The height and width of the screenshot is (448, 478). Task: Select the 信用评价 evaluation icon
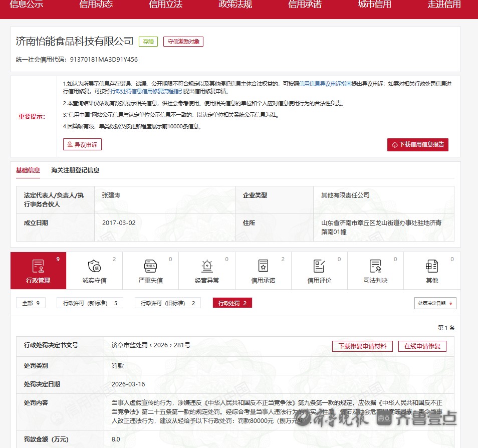pyautogui.click(x=319, y=266)
